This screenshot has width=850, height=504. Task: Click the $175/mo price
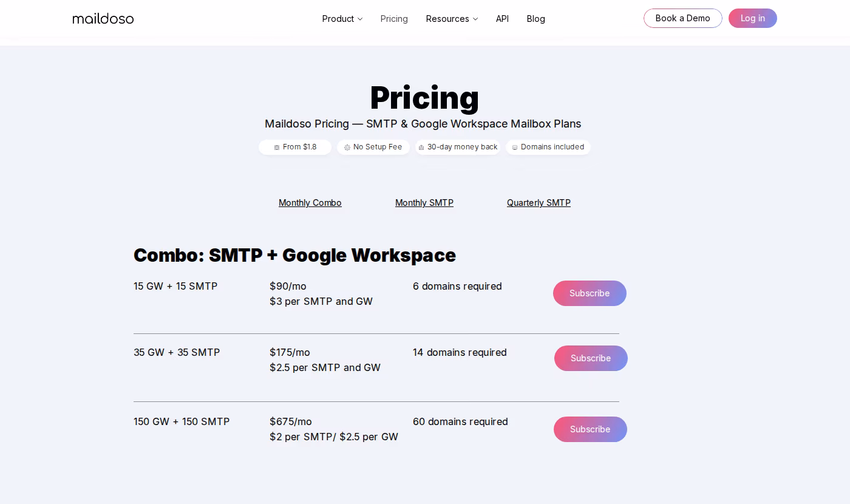coord(290,352)
